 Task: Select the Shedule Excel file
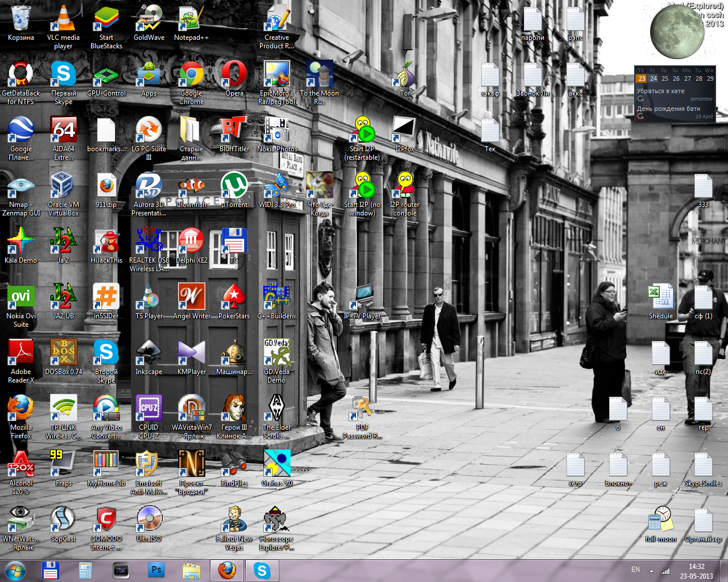tap(661, 302)
